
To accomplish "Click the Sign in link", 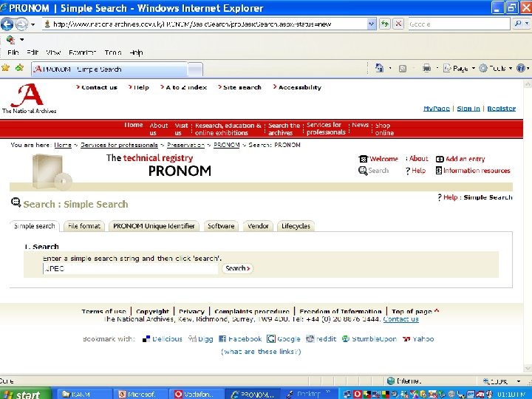I will [x=468, y=109].
